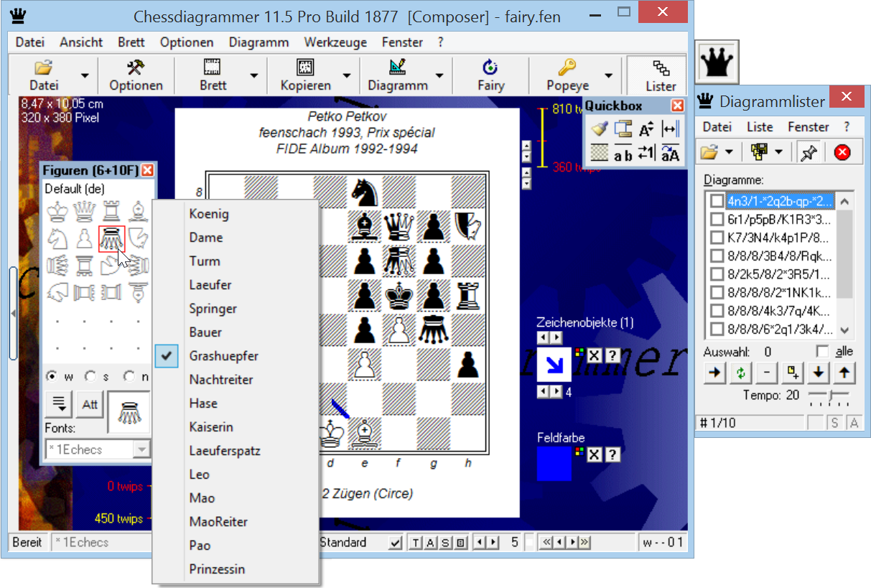Viewport: 871px width, 588px height.
Task: Click the Optionen toolbar button
Action: point(136,75)
